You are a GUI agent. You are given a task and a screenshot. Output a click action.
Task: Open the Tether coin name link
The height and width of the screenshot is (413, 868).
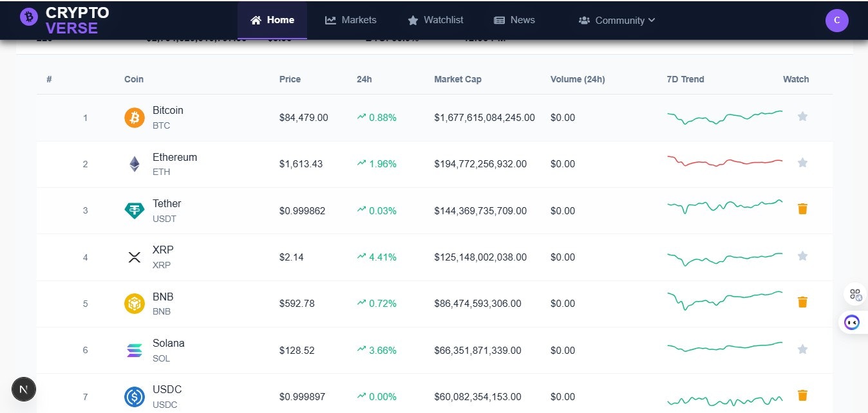(x=167, y=203)
